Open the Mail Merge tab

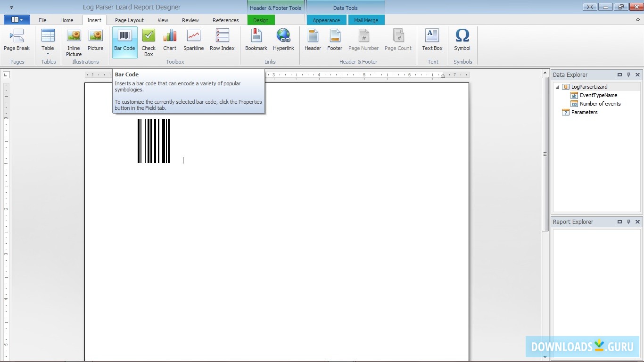click(x=366, y=20)
